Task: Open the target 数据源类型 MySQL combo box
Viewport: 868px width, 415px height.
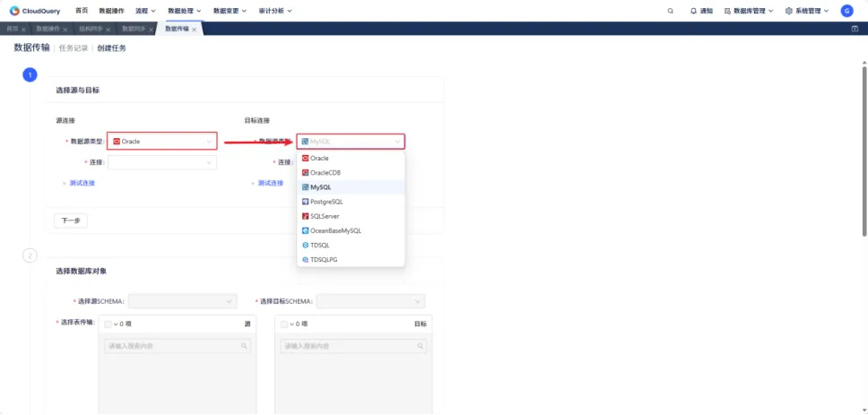Action: (351, 141)
